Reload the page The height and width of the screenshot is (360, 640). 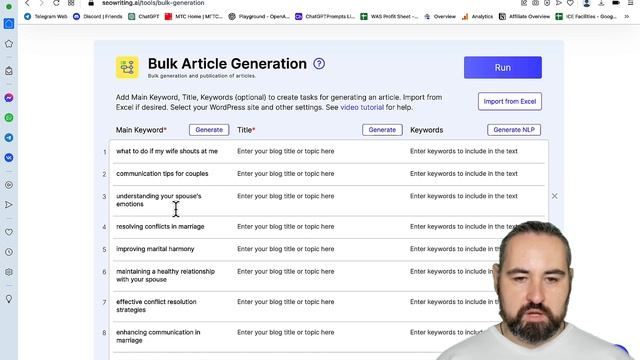pos(56,3)
